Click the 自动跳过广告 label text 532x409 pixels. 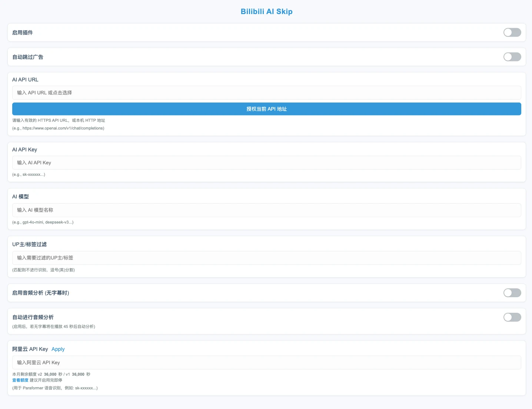28,57
